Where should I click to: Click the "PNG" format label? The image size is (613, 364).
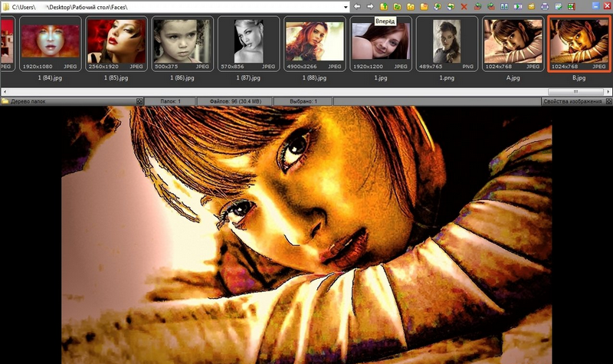[x=468, y=67]
